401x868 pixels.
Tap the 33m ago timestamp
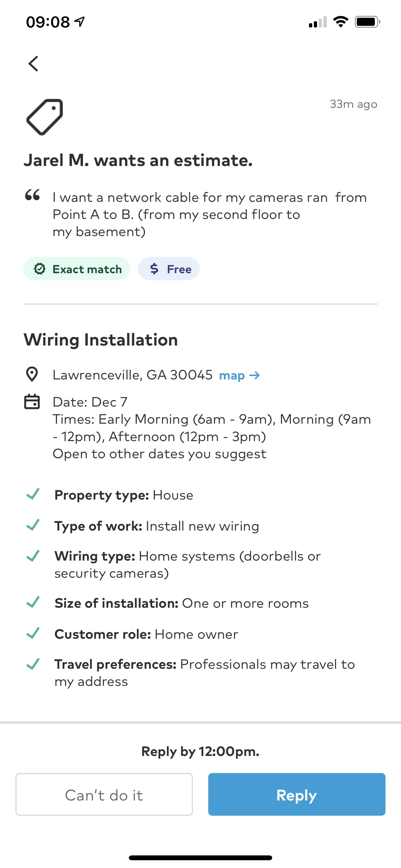pyautogui.click(x=354, y=104)
